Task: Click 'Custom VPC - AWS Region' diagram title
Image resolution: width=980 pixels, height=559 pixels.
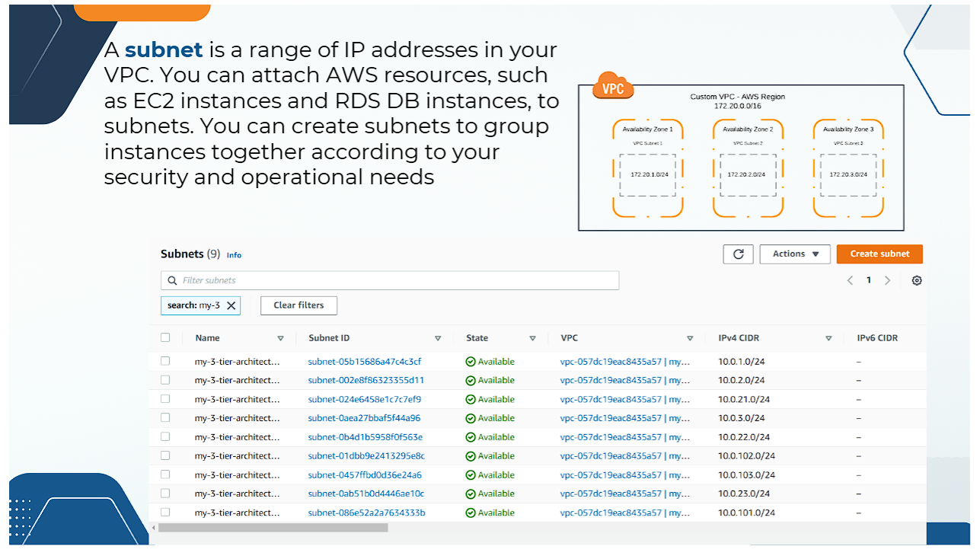Action: click(x=737, y=97)
